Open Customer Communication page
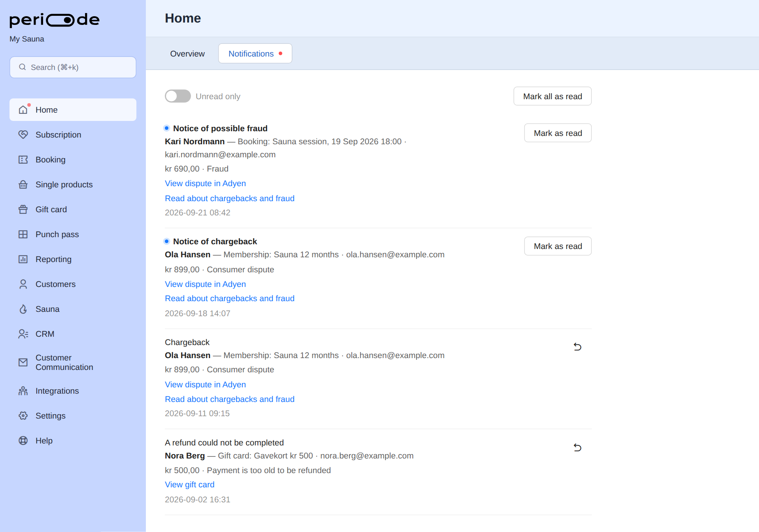Viewport: 759px width, 532px height. [73, 362]
